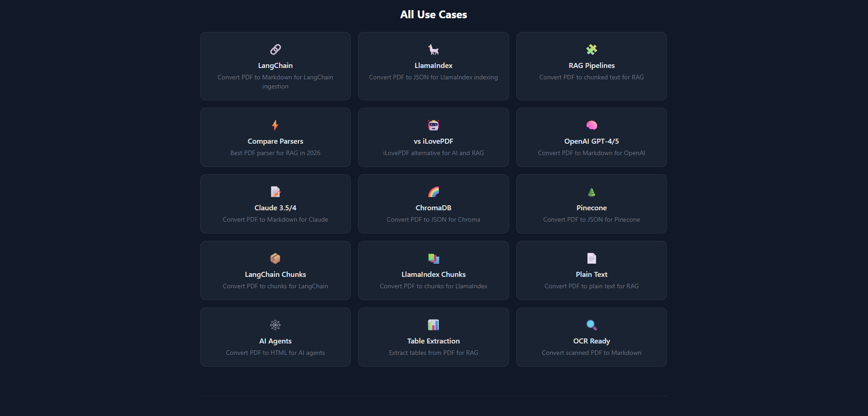
Task: Open the RAG Pipelines title link
Action: pyautogui.click(x=592, y=66)
